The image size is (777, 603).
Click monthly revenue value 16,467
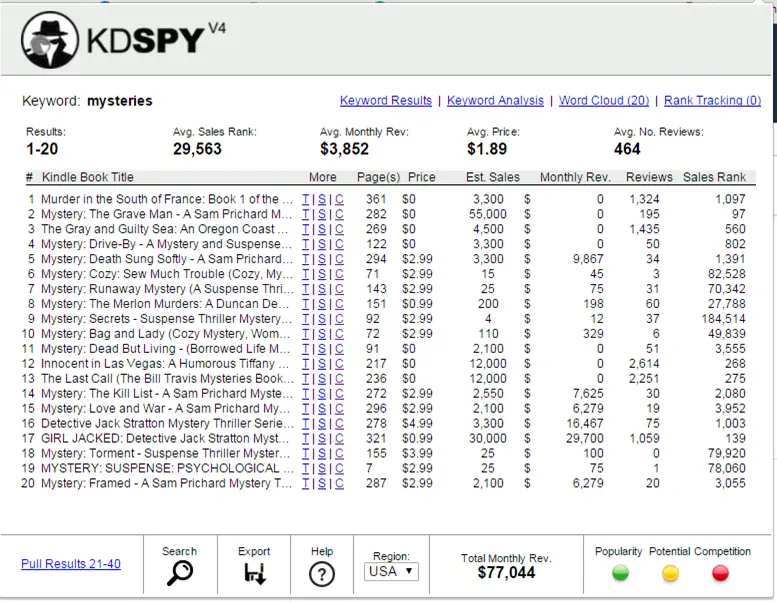[x=585, y=424]
